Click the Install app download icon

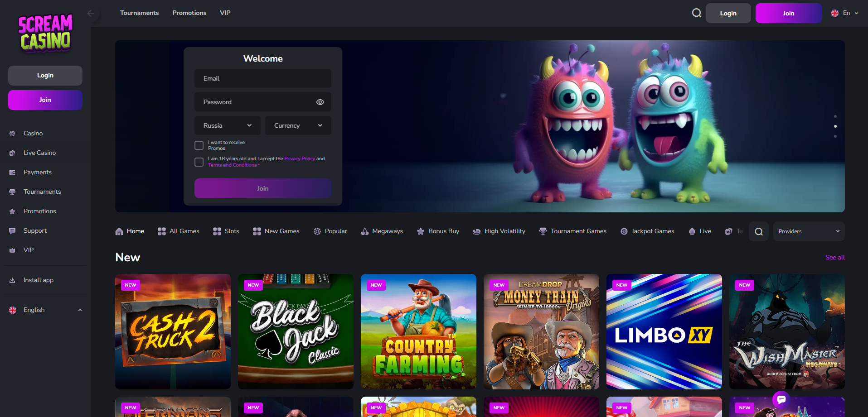12,280
